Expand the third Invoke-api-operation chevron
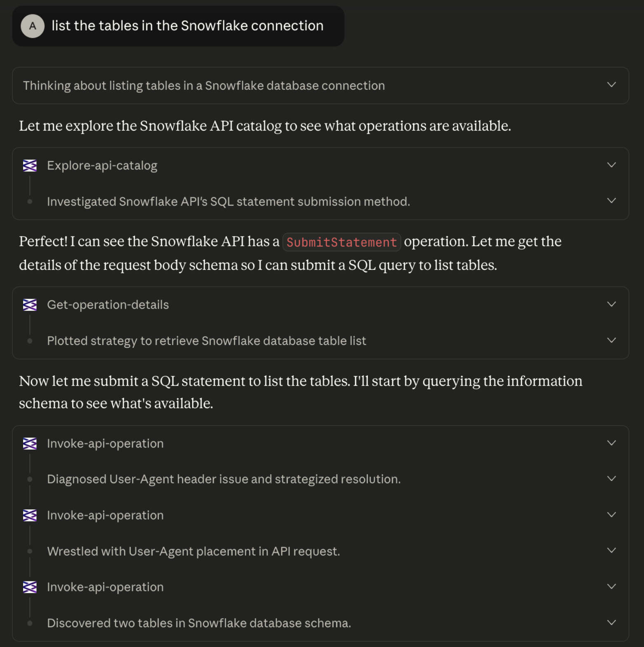Screen dimensions: 644x647 [x=611, y=587]
